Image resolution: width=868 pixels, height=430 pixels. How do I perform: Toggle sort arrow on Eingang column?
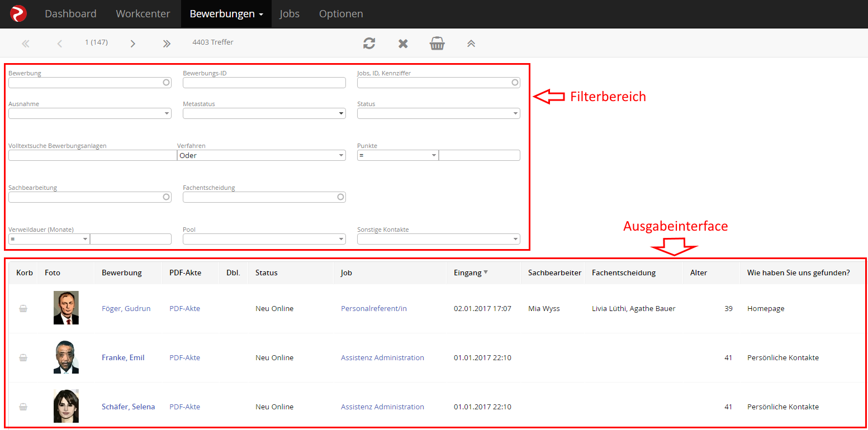pyautogui.click(x=486, y=273)
